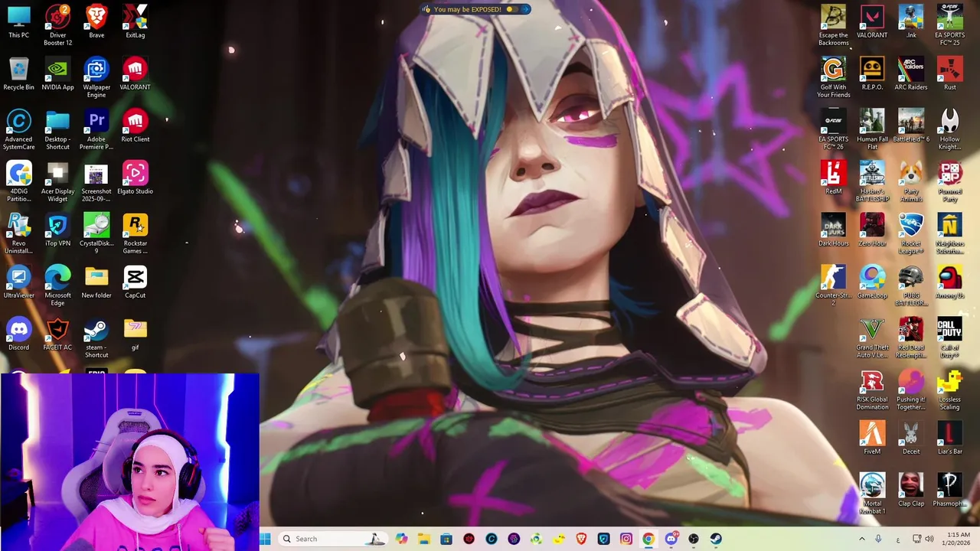Launch ARC Raiders from desktop

(911, 74)
